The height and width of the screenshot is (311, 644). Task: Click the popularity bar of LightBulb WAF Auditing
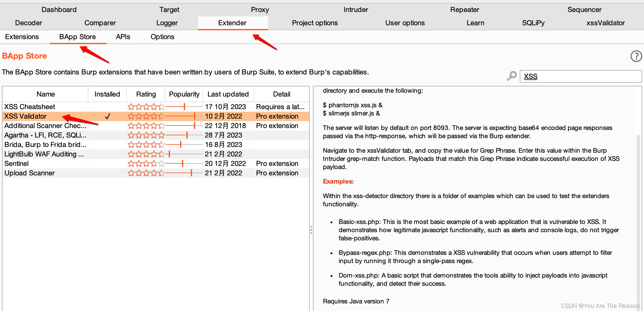184,154
